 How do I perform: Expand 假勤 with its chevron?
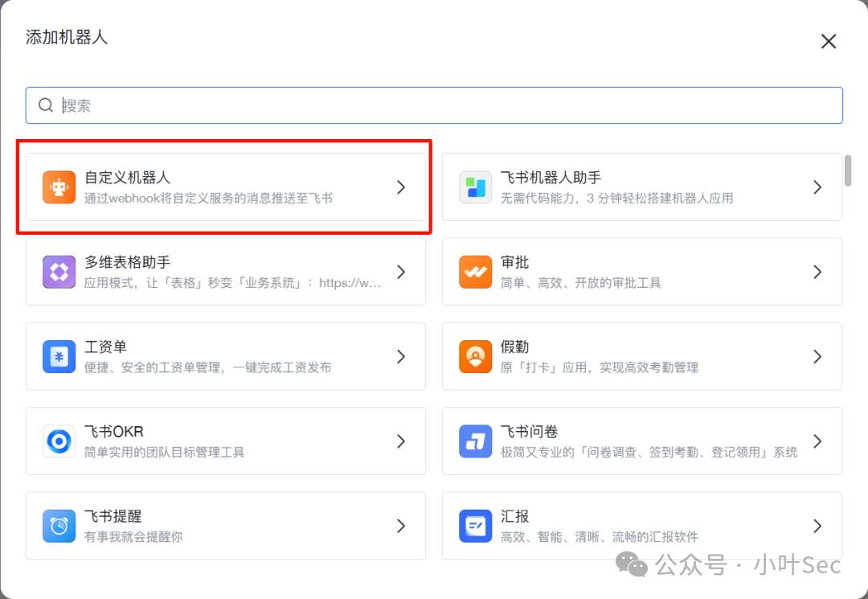pyautogui.click(x=817, y=356)
